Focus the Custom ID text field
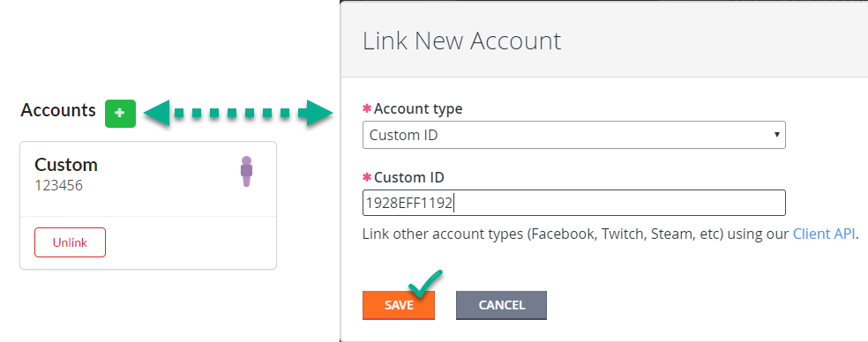Viewport: 868px width, 342px height. pyautogui.click(x=573, y=203)
